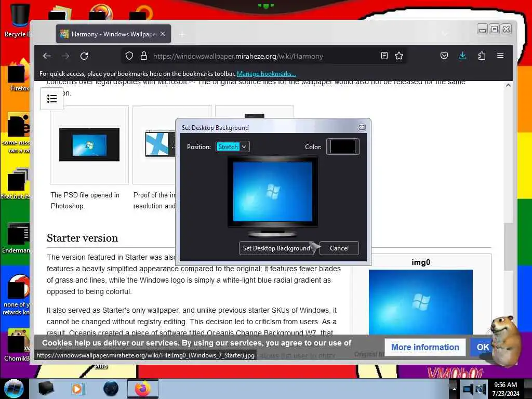This screenshot has width=532, height=399.
Task: Click Starter version section heading
Action: (82, 238)
